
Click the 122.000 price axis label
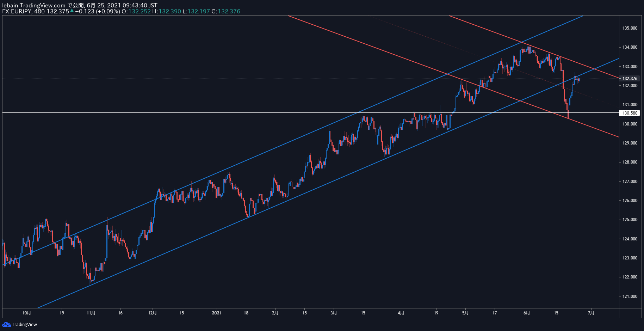[630, 277]
